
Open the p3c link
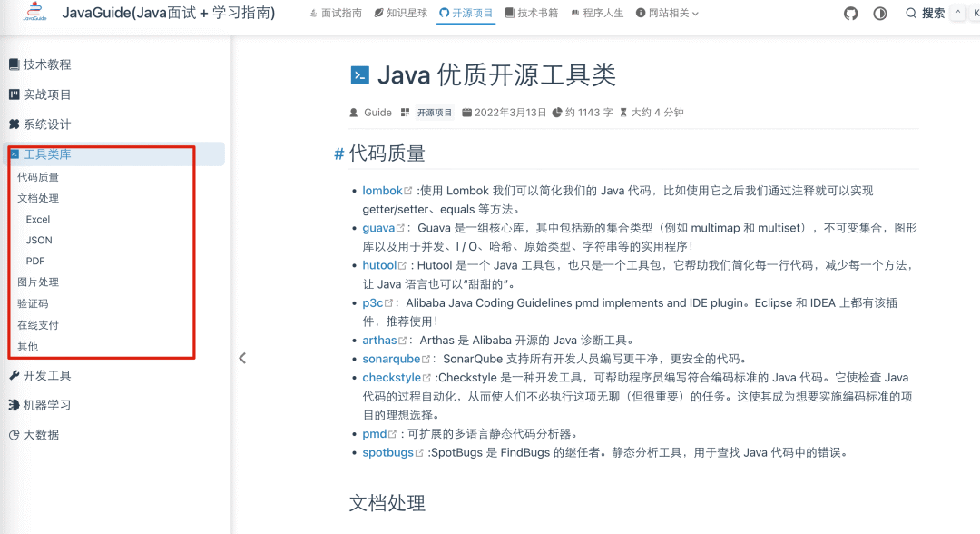(373, 302)
